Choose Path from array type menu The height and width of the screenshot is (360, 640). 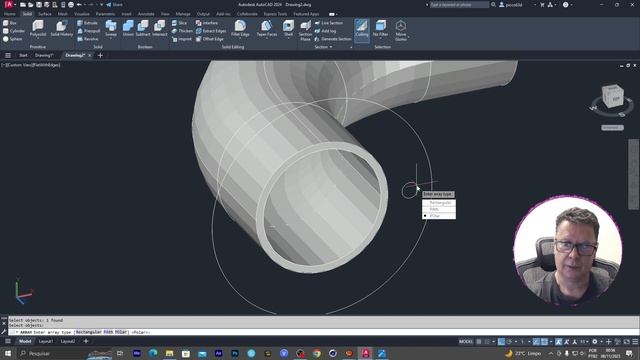tap(439, 209)
